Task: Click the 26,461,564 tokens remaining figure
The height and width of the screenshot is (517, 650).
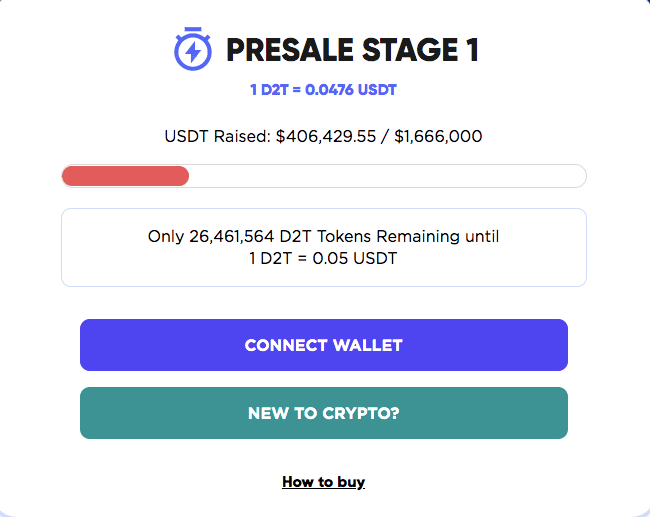Action: (238, 237)
